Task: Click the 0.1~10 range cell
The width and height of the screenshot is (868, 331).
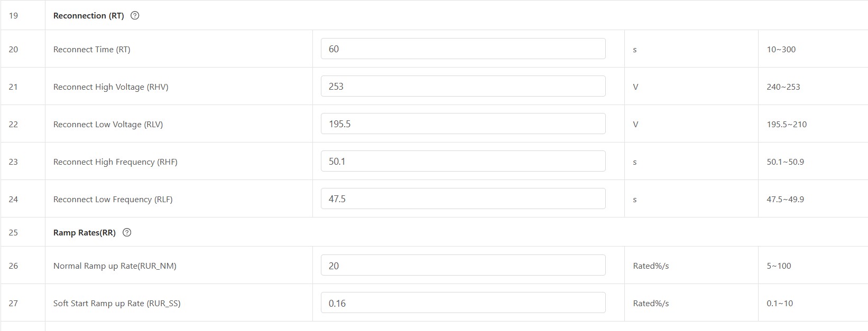Action: pos(780,304)
